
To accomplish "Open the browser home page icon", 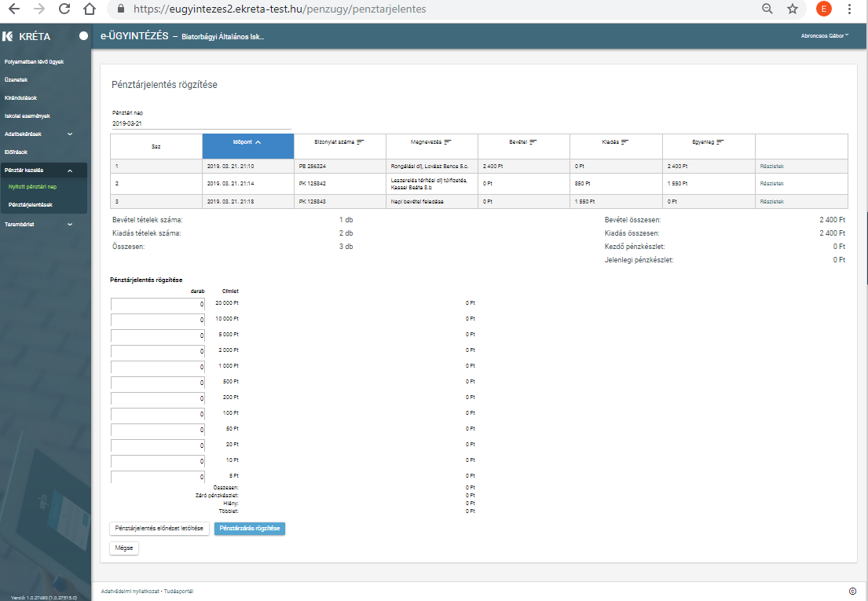I will tap(89, 9).
